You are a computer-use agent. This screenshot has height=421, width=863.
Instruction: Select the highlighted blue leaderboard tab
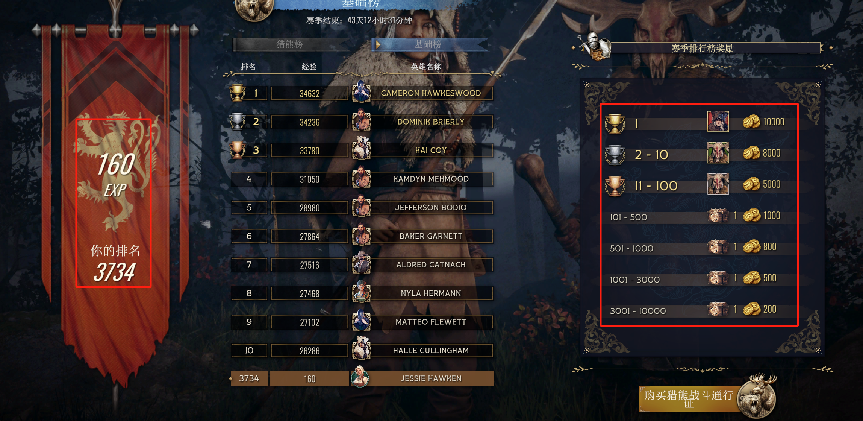(430, 45)
